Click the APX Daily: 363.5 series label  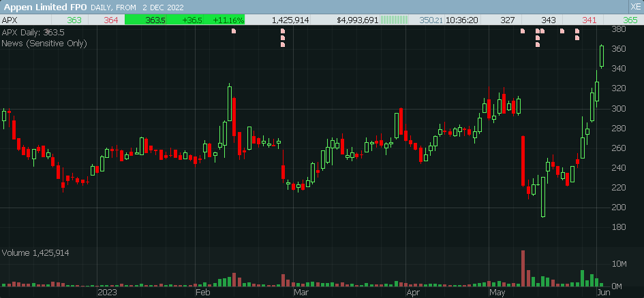pyautogui.click(x=33, y=33)
